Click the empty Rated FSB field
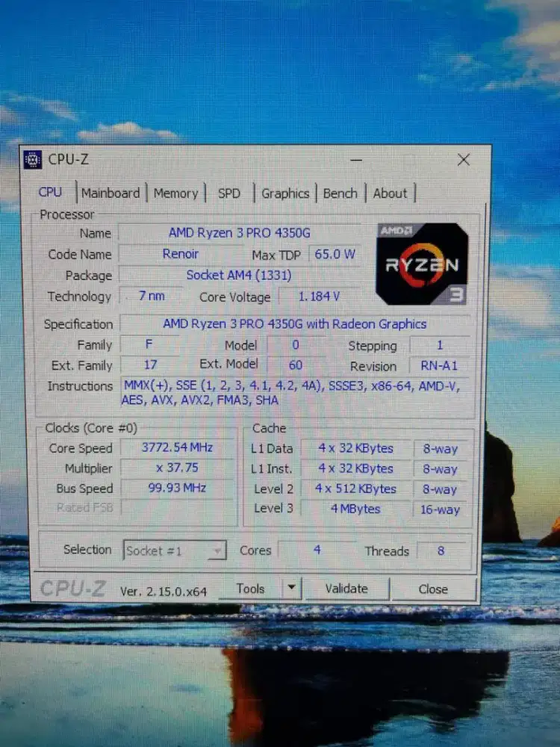 pos(177,508)
